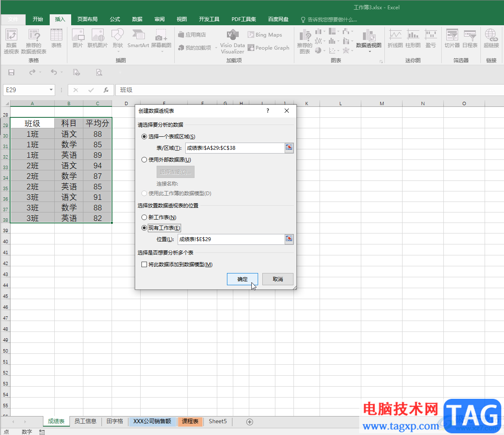Open the XXX公司销售额 sheet tab
The image size is (504, 435).
[152, 421]
